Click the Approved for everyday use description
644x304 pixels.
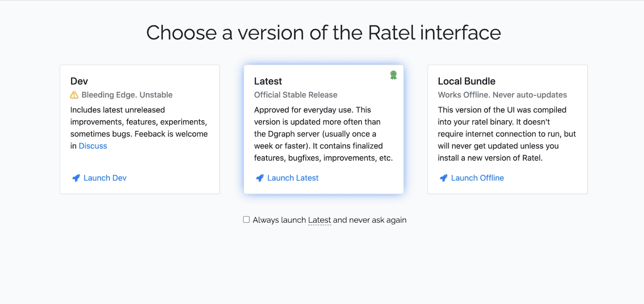323,134
